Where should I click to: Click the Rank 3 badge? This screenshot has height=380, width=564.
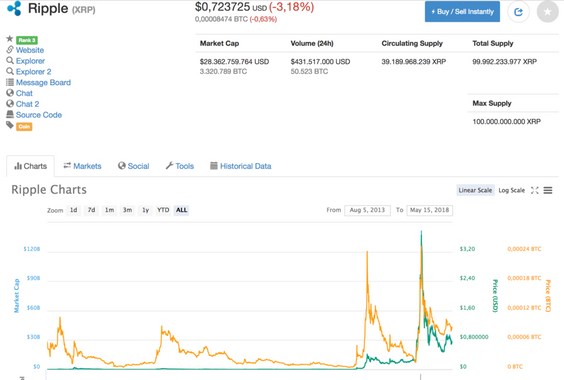[27, 40]
